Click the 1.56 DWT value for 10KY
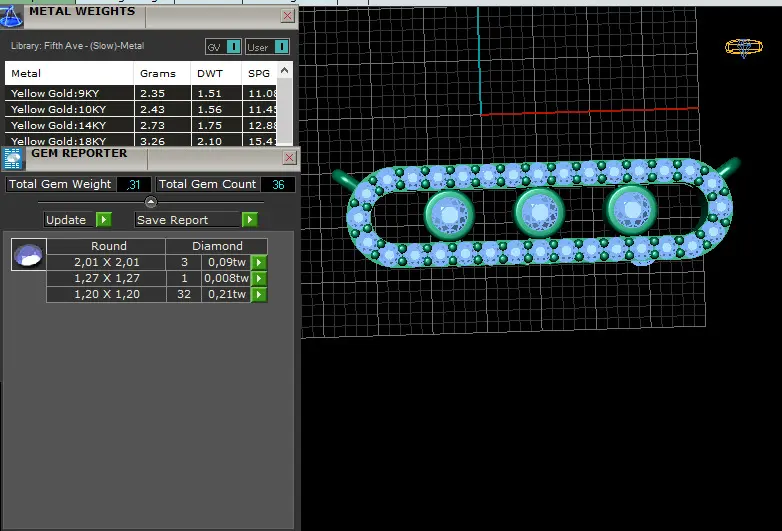 209,109
